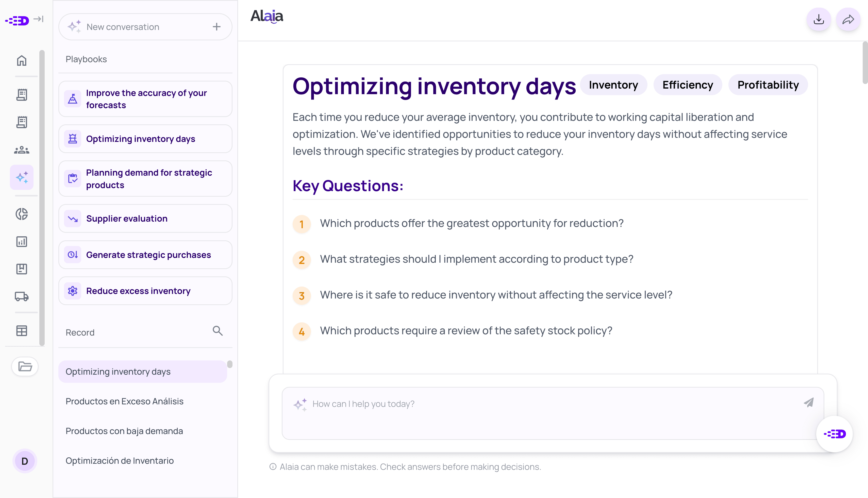This screenshot has height=498, width=868.
Task: Select the truck logistics icon in sidebar
Action: pos(22,296)
